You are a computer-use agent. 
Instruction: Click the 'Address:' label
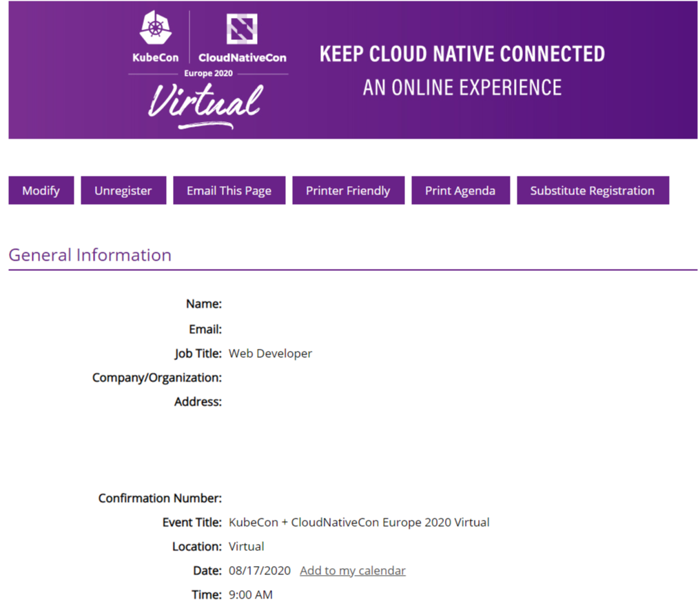pos(198,401)
